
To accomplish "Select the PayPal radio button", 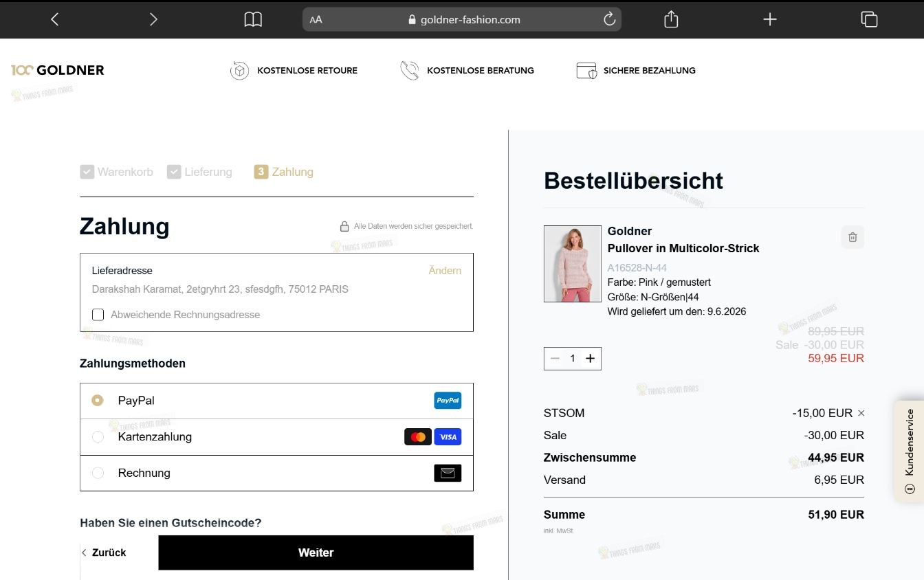I will (x=98, y=400).
